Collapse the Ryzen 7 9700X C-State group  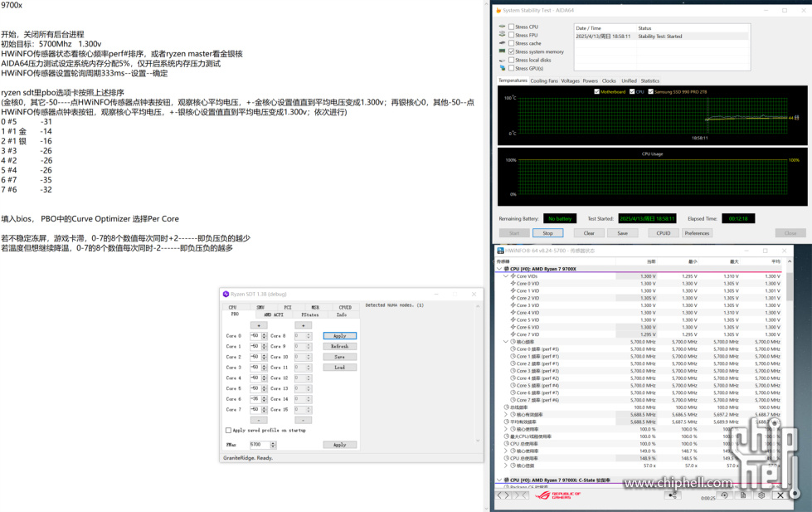(x=500, y=480)
